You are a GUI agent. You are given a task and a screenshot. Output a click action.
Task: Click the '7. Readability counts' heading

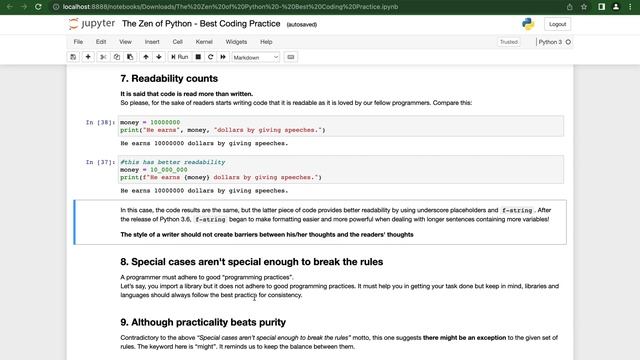169,78
